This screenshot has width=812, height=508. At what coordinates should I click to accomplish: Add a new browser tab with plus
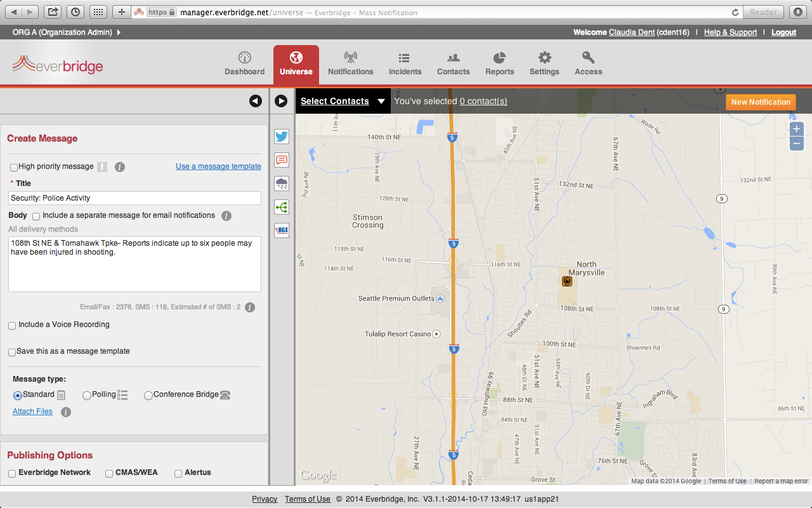122,11
